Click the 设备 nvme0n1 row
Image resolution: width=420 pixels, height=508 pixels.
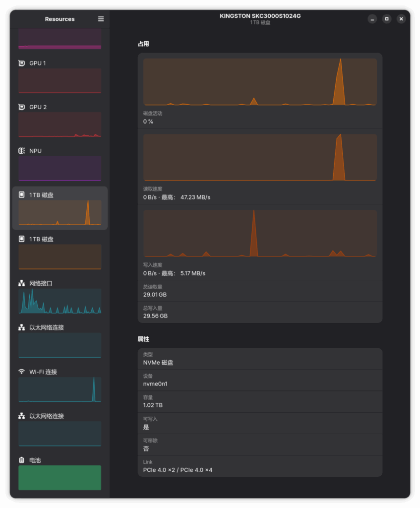pos(260,380)
